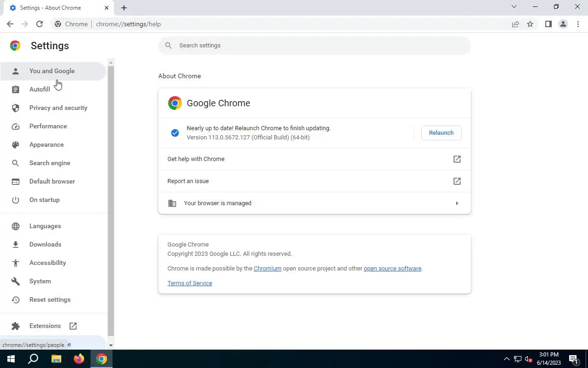This screenshot has width=588, height=368.
Task: Bookmark this tab with the star icon
Action: coord(530,24)
